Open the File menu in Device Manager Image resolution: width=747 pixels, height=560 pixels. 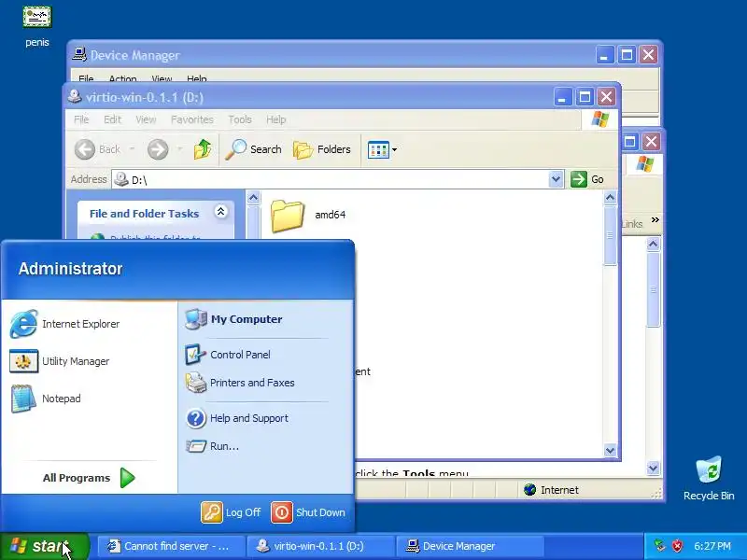86,78
